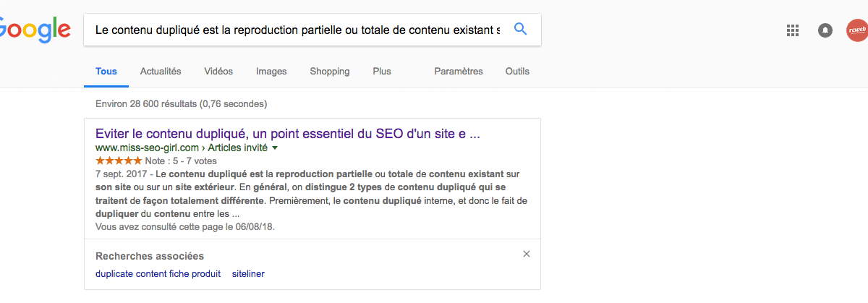Click the Google logo

point(35,30)
